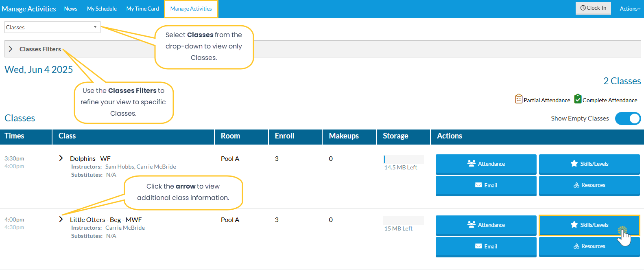Open Resources for Little Otters class

589,247
